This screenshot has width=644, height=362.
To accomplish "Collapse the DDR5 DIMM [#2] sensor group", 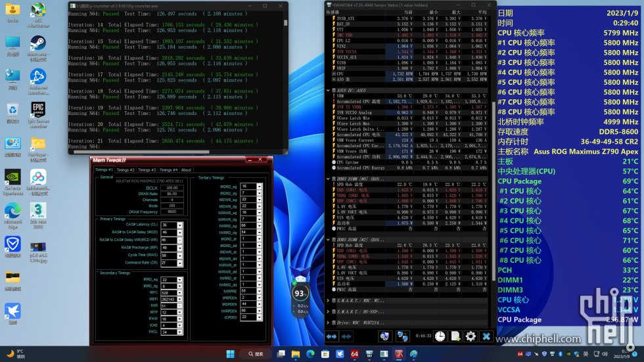I will (328, 240).
